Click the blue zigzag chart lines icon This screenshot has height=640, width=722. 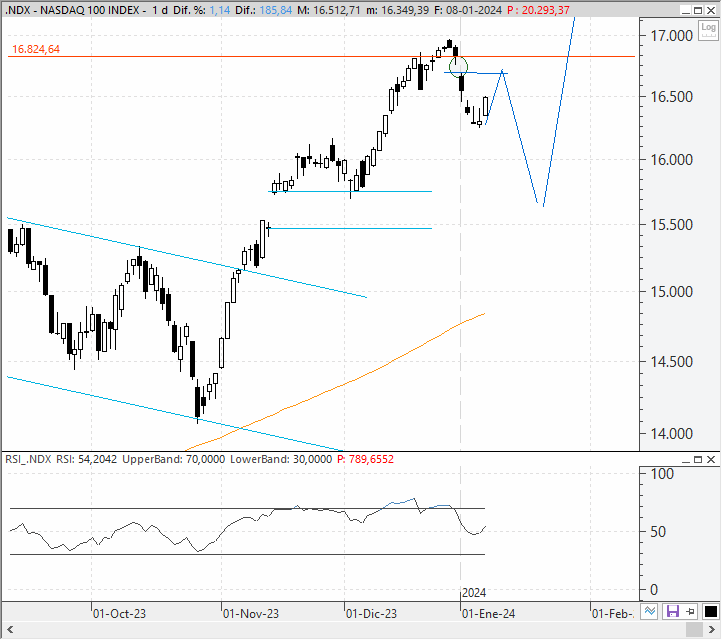(x=650, y=611)
